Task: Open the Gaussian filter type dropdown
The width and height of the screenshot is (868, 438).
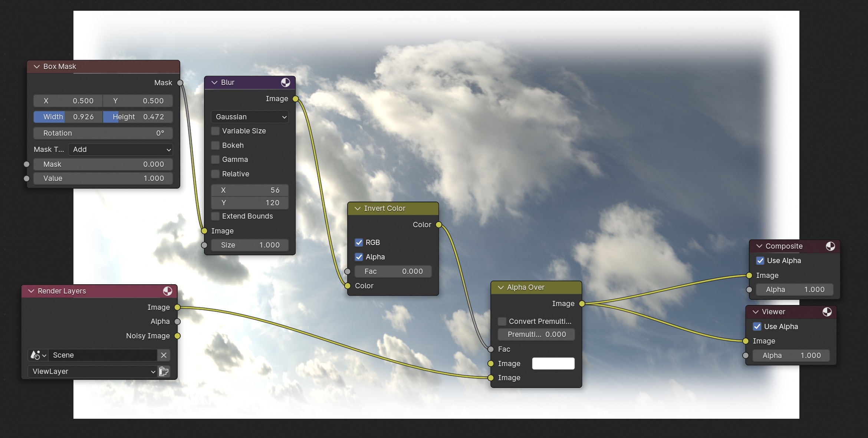Action: point(250,117)
